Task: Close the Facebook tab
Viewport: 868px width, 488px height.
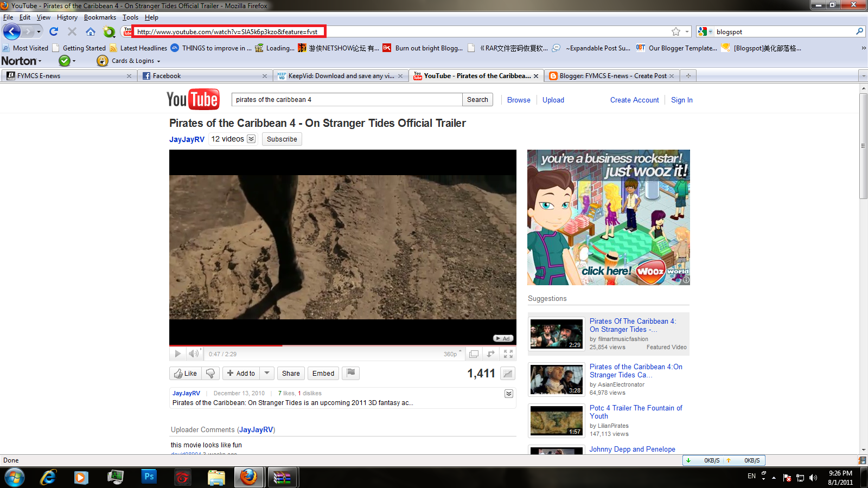Action: click(265, 76)
